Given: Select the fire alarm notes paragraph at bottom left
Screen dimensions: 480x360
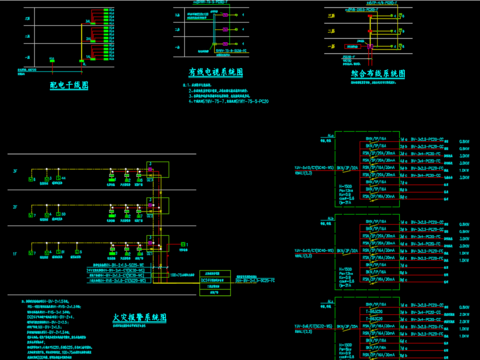Looking at the screenshot, I should [57, 329].
